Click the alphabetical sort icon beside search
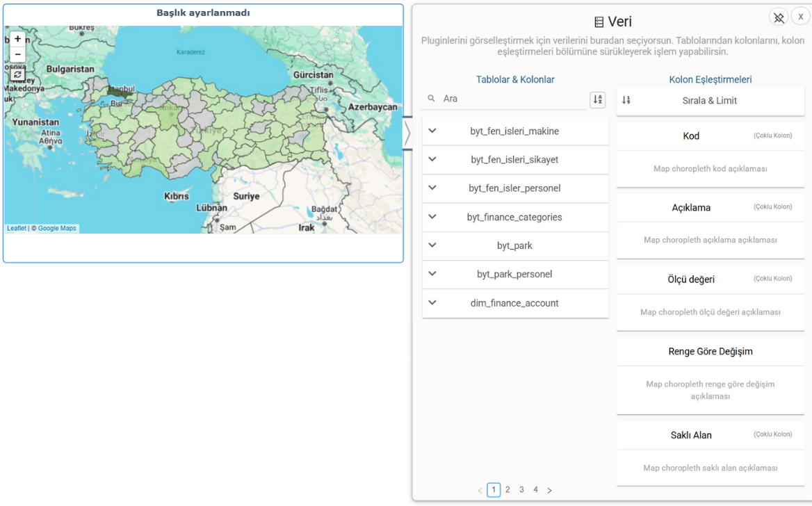812x506 pixels. 597,99
